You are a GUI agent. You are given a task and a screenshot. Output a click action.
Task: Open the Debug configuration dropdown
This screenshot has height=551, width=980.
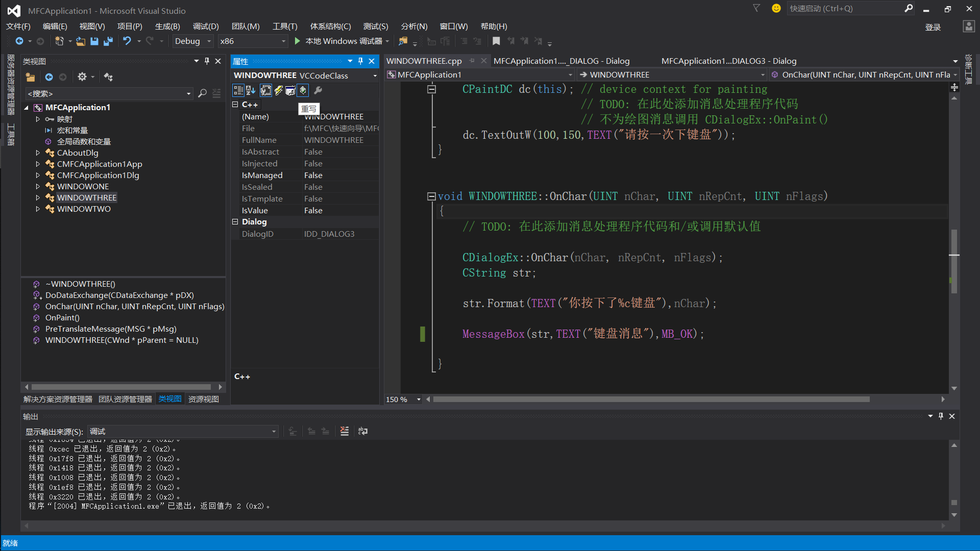209,41
